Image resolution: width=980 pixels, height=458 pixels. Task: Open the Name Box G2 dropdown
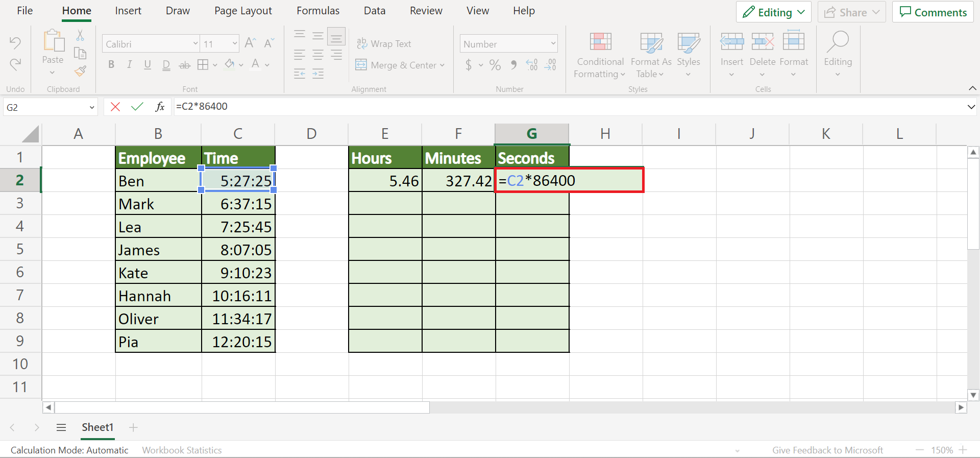(92, 108)
